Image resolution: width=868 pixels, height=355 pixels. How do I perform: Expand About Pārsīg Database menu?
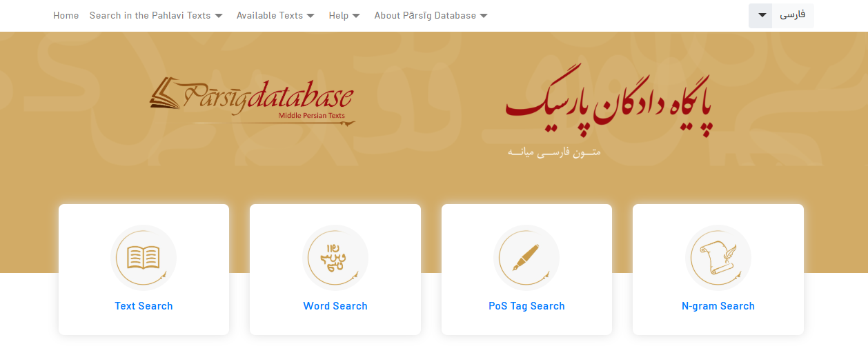431,15
